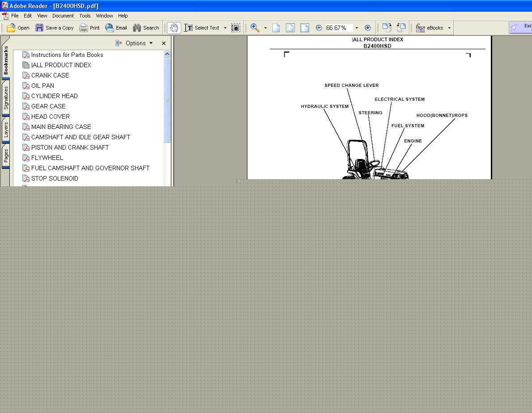Switch to the Layers side tab
This screenshot has width=532, height=413.
point(6,129)
